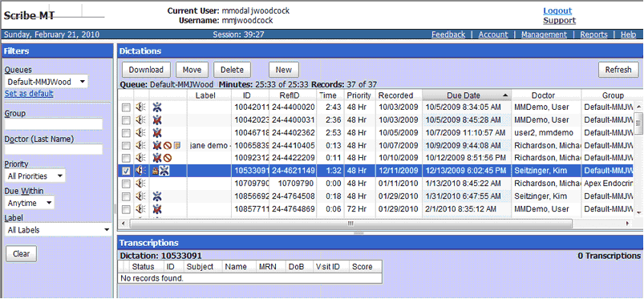Click the red prohibited icon in row 10092312
Viewport: 644px width, 299px height.
click(168, 158)
